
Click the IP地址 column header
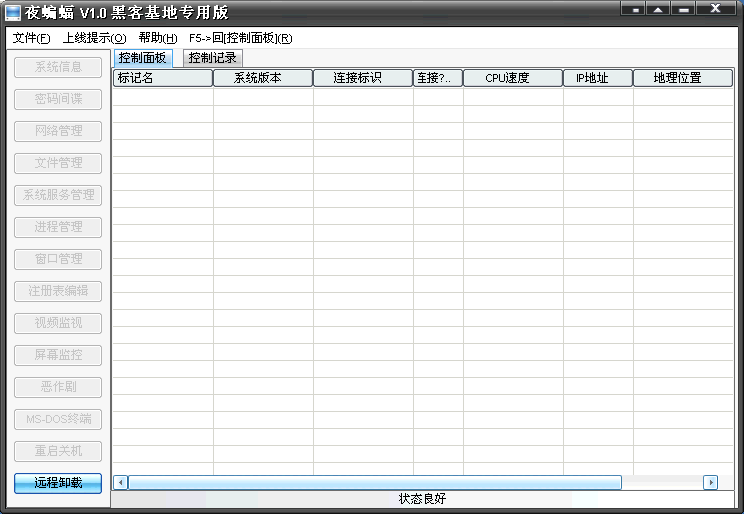[597, 78]
